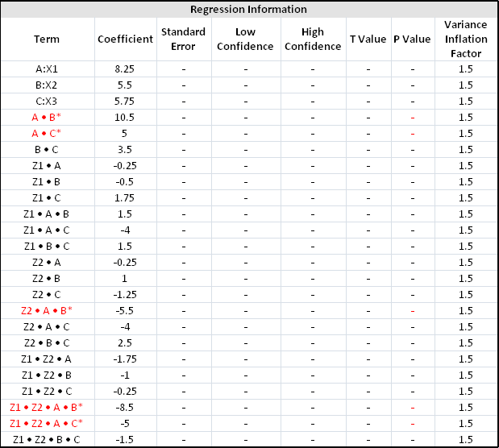Click the Regression Information title header
This screenshot has height=448, width=499.
[x=248, y=10]
